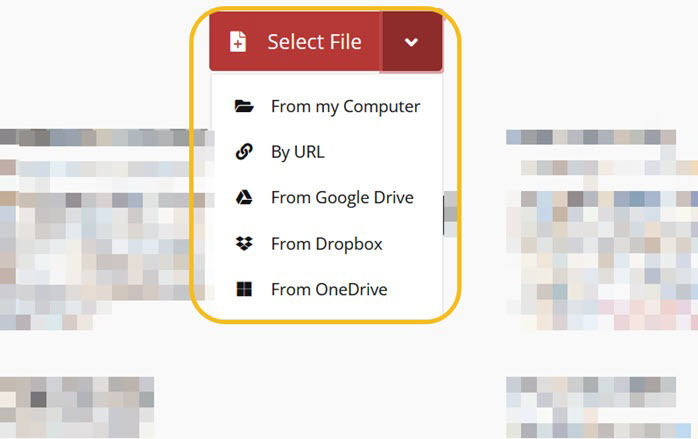698x439 pixels.
Task: Click the large blurred block right of menu
Action: (602, 245)
